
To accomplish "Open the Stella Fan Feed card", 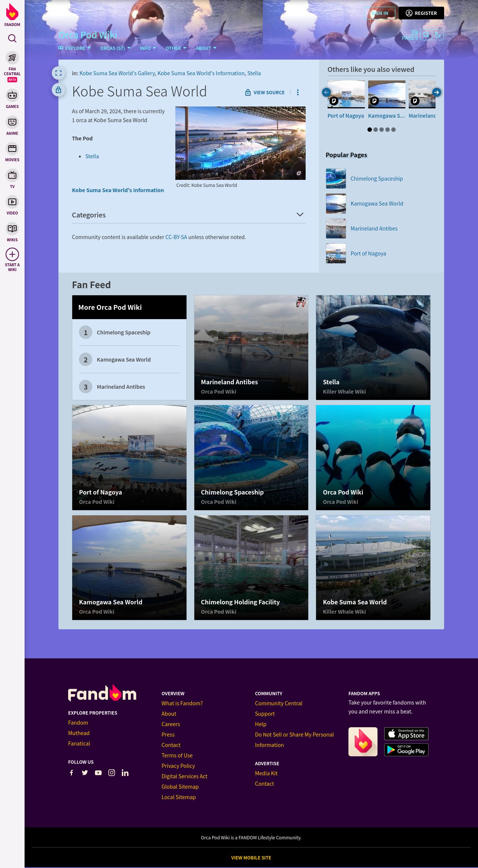I will [373, 347].
